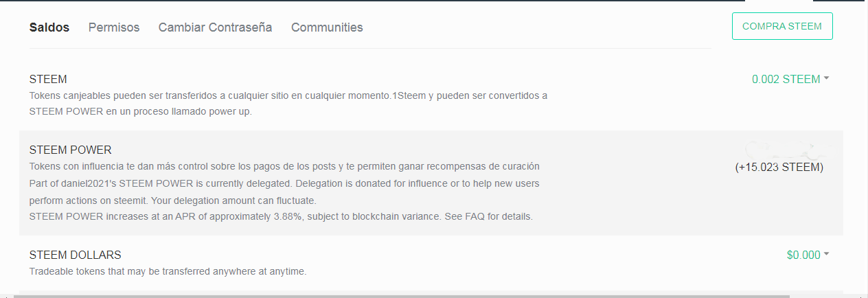Open the 0.002 STEEM balance dropdown

coord(786,79)
